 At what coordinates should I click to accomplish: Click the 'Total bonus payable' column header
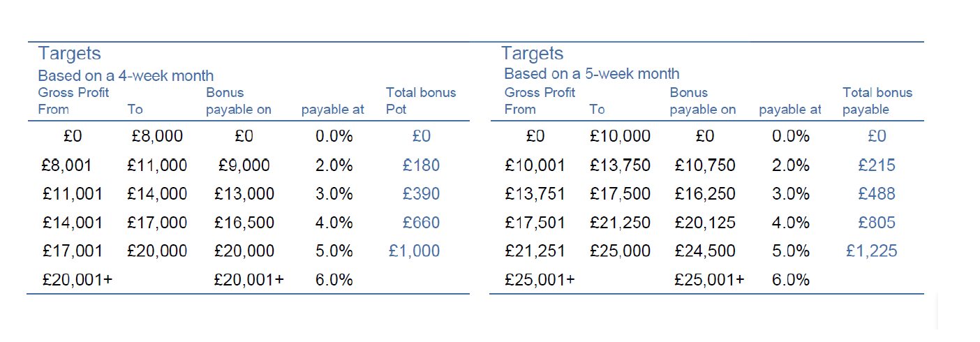877,101
